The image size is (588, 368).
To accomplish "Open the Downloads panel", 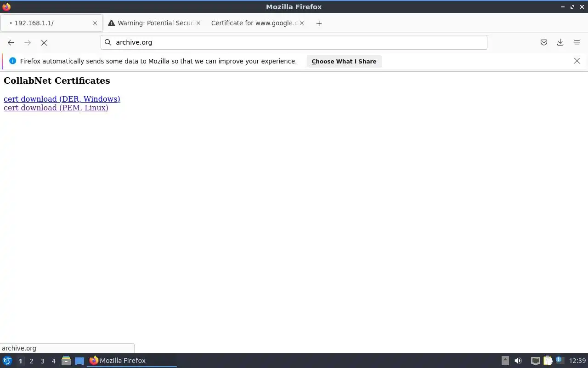I will [560, 42].
